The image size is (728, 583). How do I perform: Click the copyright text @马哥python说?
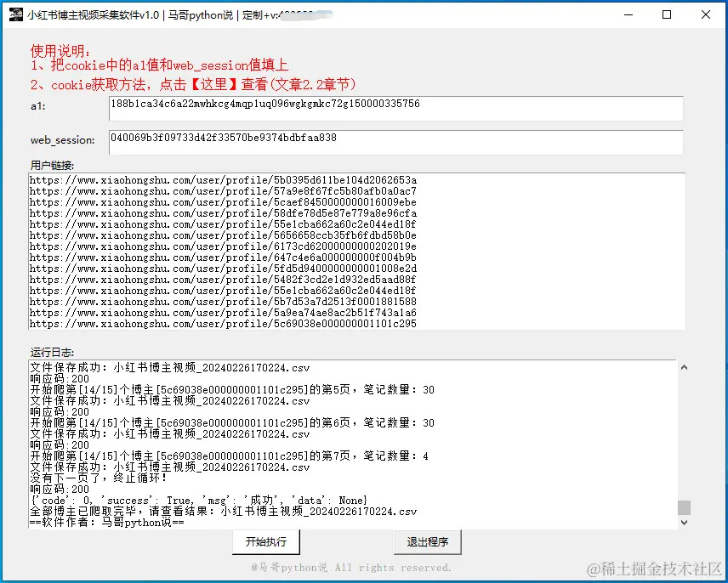pyautogui.click(x=351, y=567)
